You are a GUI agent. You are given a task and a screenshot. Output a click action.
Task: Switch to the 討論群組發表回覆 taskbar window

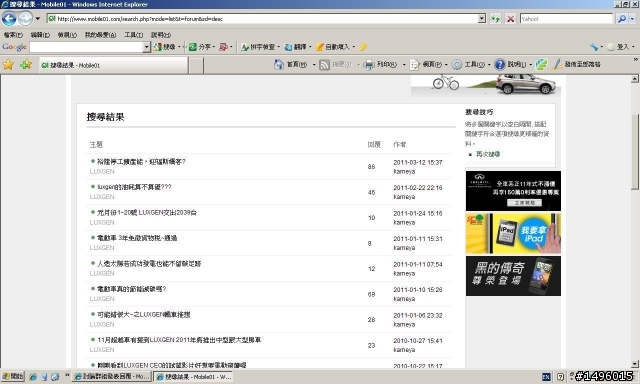pyautogui.click(x=111, y=377)
